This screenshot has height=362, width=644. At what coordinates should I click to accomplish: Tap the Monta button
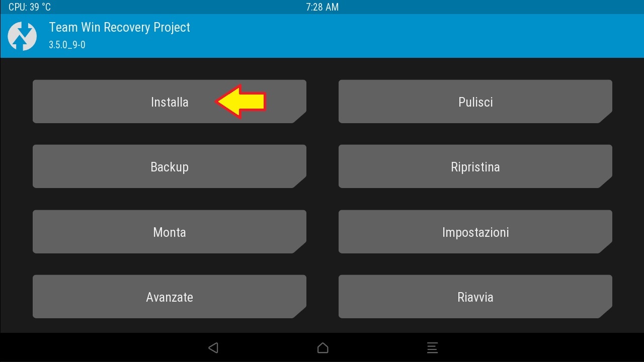point(169,232)
